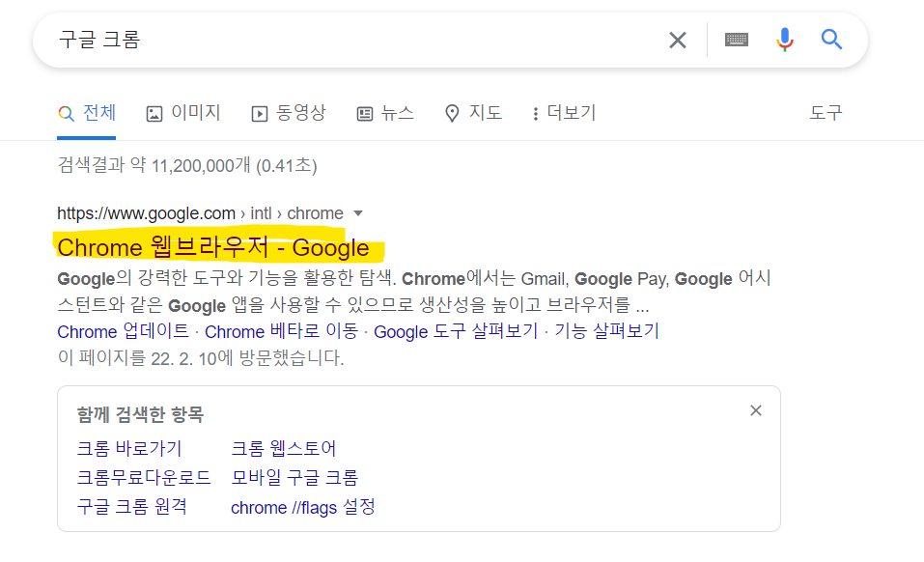Screen dimensions: 924x562
Task: Expand the dropdown arrow next to chrome URL
Action: click(x=357, y=213)
